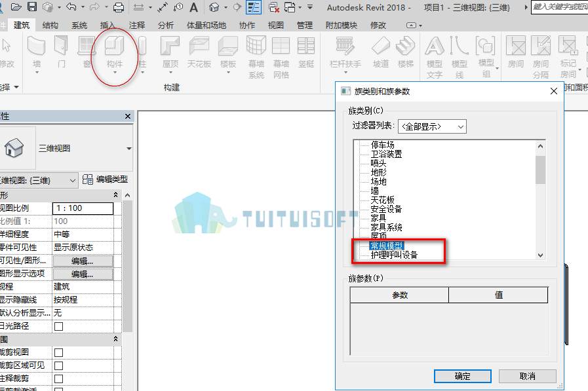
Task: Close the Properties palette with its X
Action: (x=128, y=117)
